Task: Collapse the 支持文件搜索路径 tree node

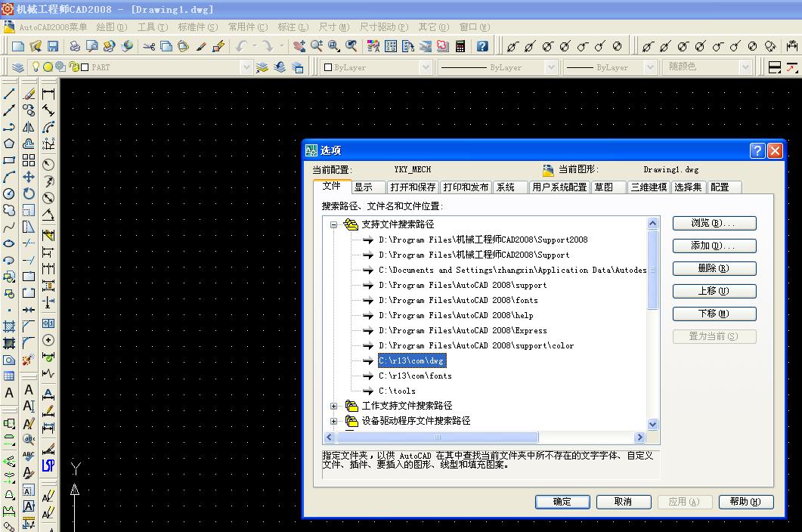Action: 333,224
